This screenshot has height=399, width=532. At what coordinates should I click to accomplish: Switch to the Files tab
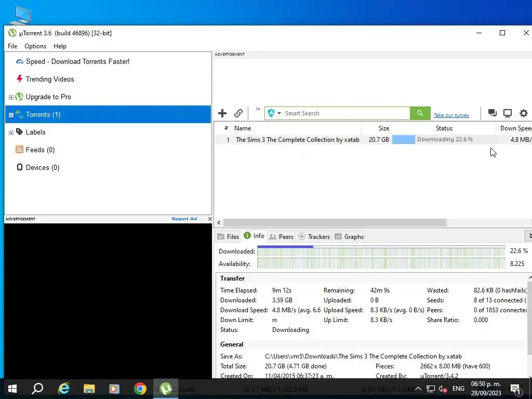click(x=229, y=236)
